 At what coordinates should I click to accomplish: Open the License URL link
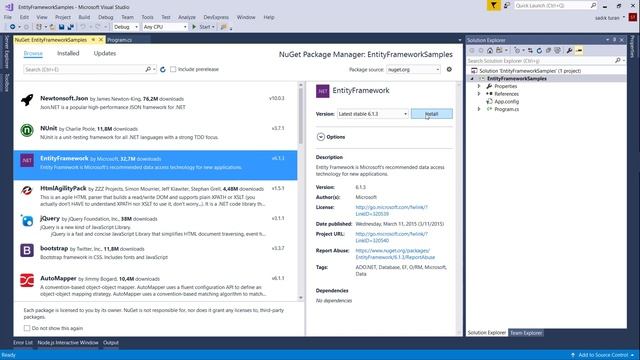coord(391,211)
